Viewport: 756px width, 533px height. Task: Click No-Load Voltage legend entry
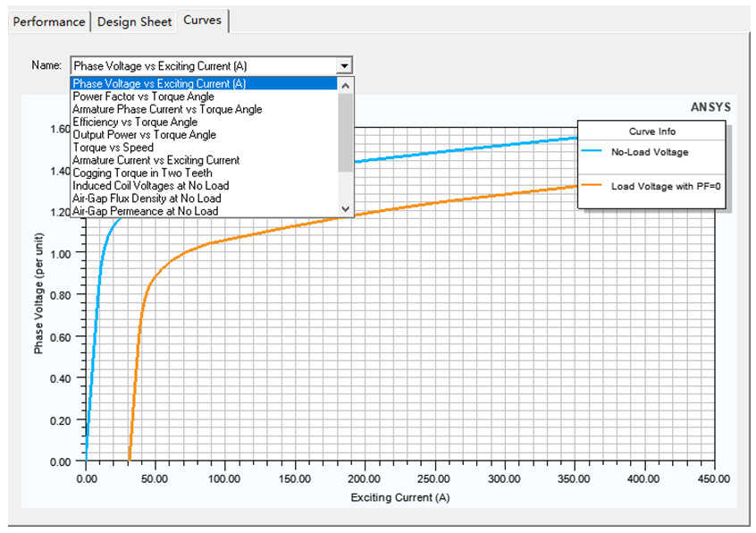tap(650, 152)
